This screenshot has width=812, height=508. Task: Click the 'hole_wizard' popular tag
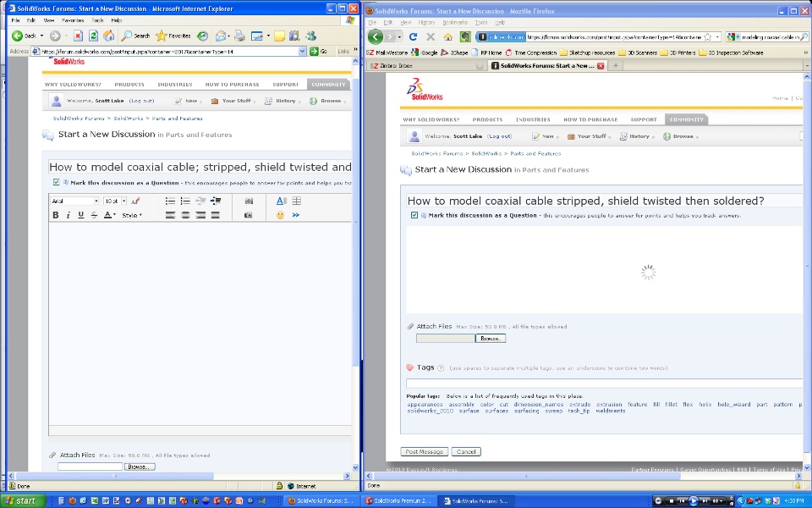coord(734,405)
